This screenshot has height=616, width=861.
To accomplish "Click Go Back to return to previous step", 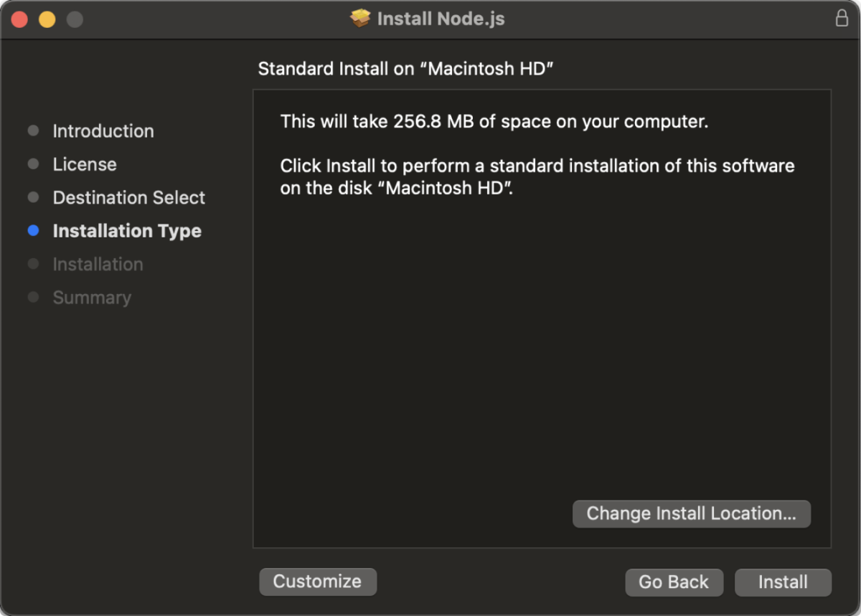I will [x=674, y=582].
